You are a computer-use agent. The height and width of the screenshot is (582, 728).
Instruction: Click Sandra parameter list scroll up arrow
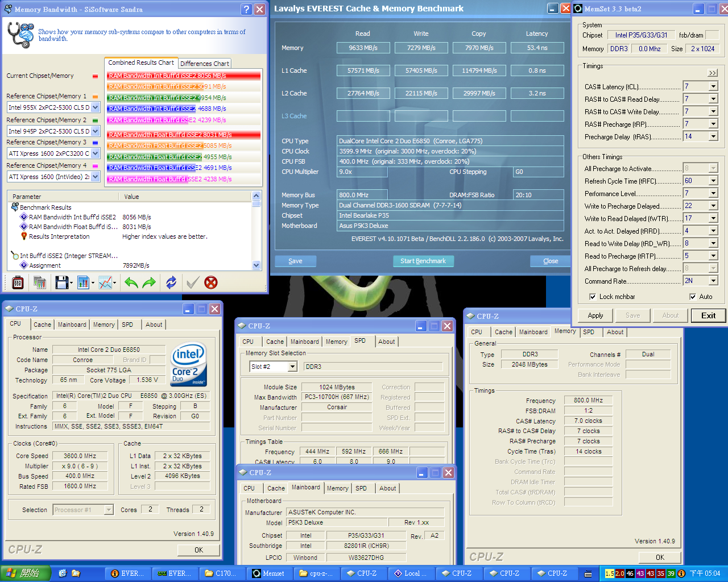[x=256, y=196]
